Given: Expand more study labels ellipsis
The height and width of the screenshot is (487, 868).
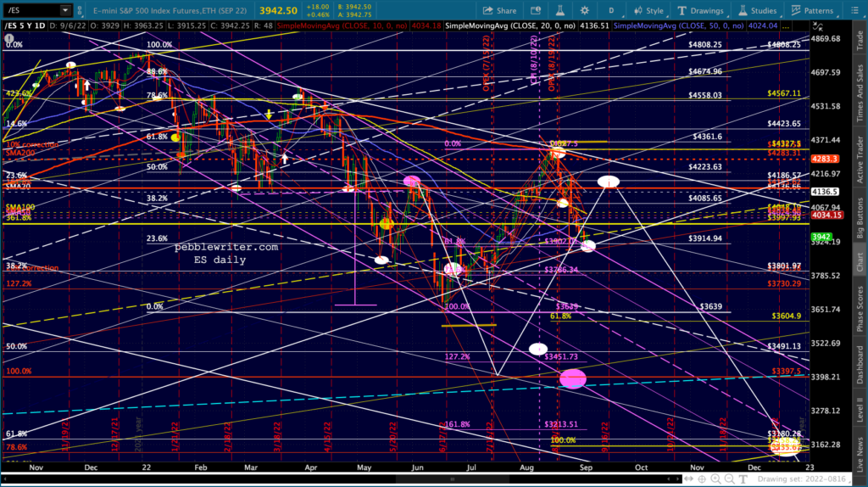Looking at the screenshot, I should 785,26.
